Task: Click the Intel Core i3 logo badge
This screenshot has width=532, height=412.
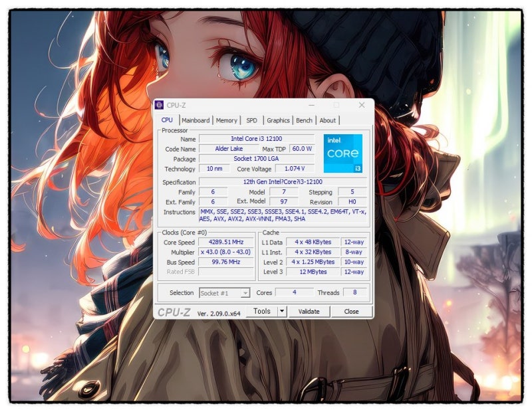Action: click(342, 154)
